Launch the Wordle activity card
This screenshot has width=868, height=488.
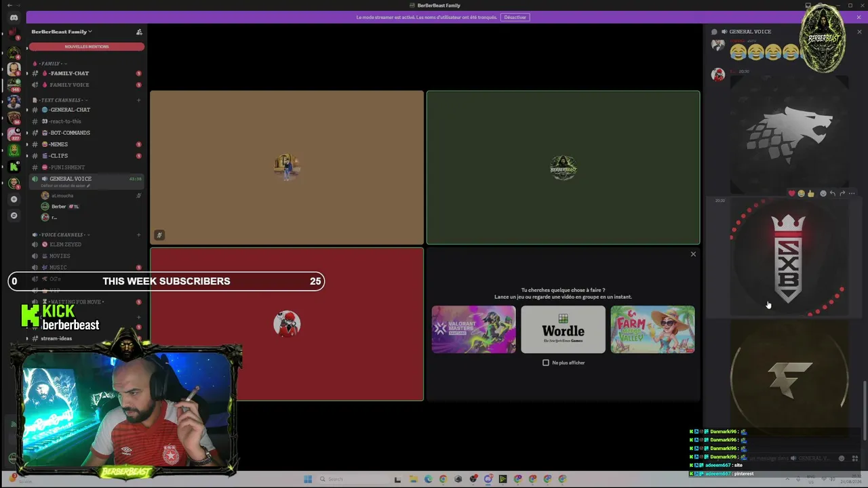563,329
